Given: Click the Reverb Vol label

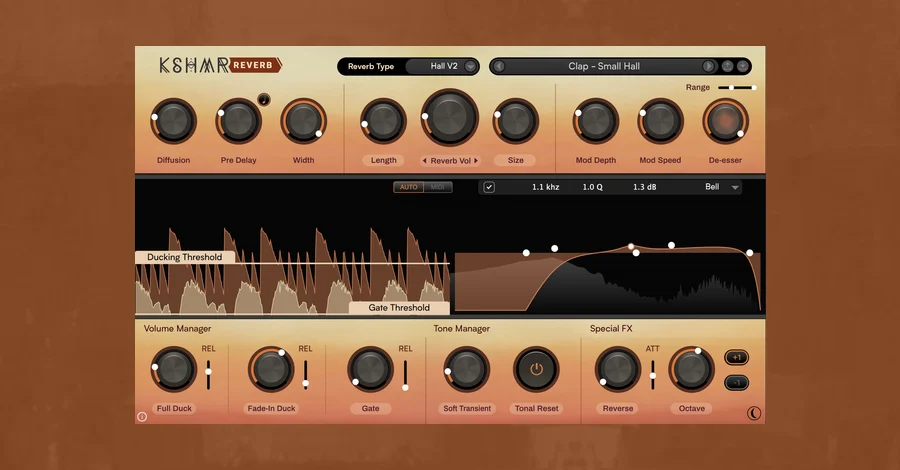Looking at the screenshot, I should (x=451, y=161).
